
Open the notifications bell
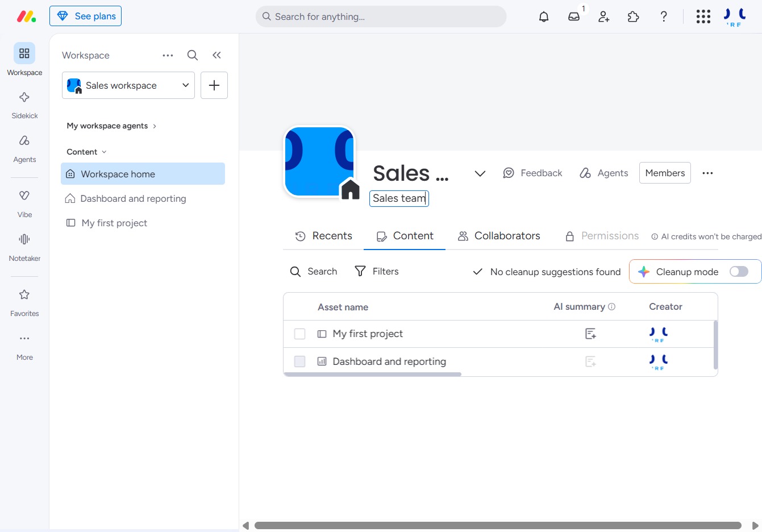click(544, 16)
